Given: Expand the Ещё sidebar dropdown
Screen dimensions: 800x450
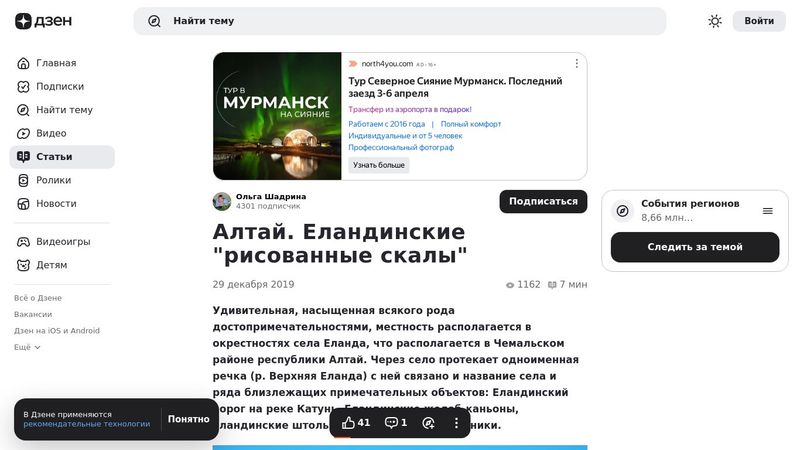Looking at the screenshot, I should 27,347.
